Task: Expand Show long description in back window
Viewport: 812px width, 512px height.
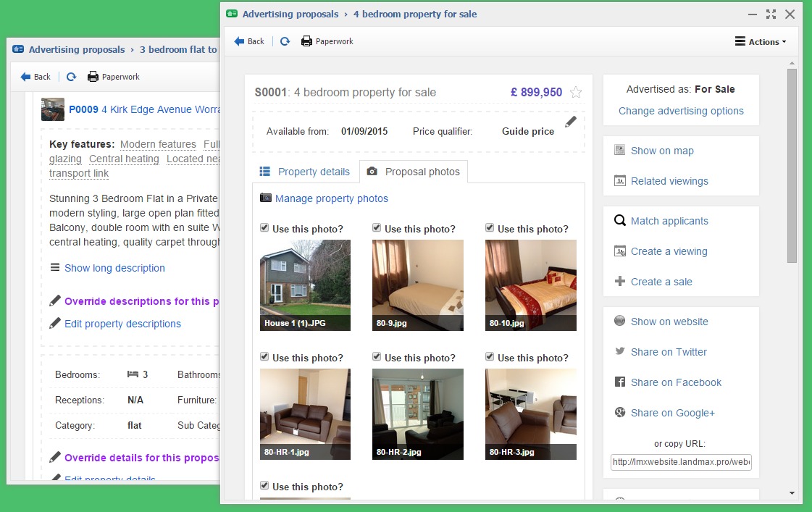Action: tap(114, 268)
